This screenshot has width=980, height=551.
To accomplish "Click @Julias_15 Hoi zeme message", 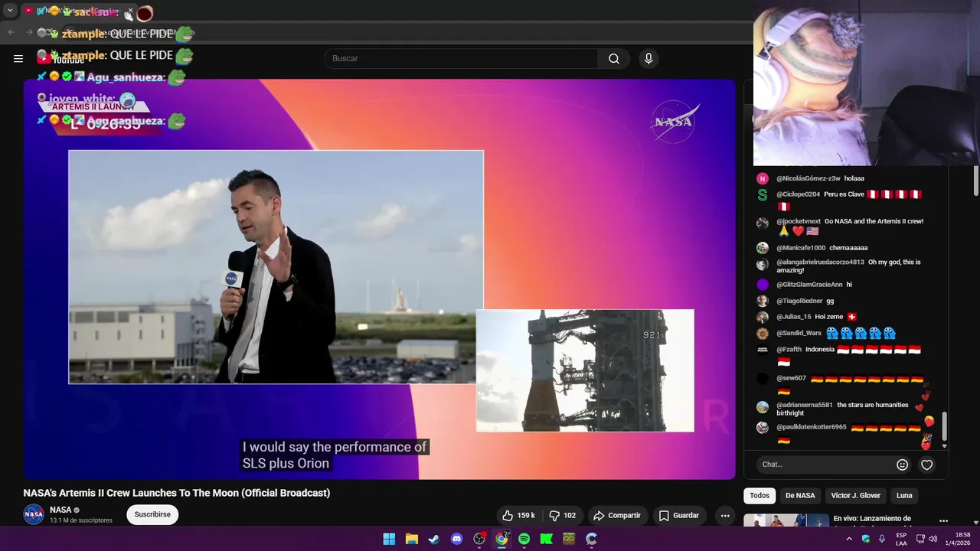I will click(x=816, y=317).
